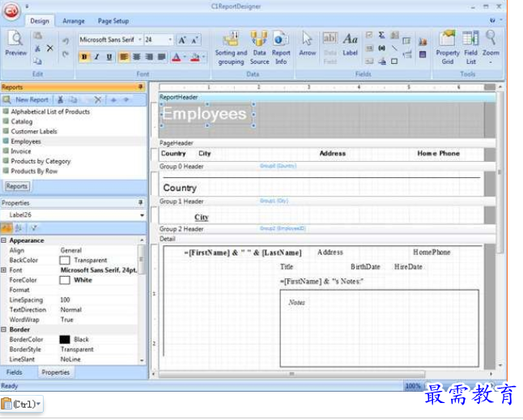Toggle Underline formatting

click(x=109, y=57)
